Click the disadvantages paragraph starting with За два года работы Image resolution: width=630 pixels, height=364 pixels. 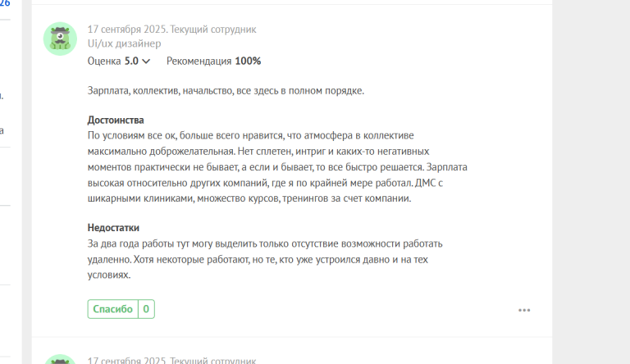pyautogui.click(x=265, y=259)
